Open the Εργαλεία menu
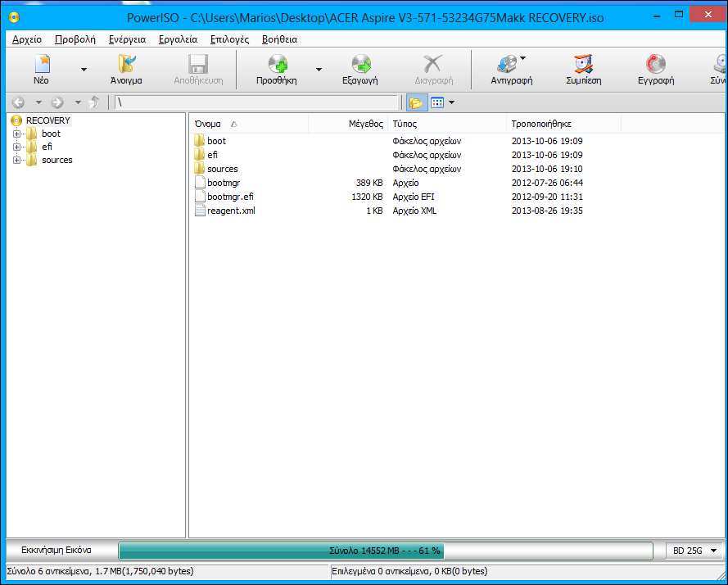Screen dimensions: 728x585 click(x=178, y=39)
